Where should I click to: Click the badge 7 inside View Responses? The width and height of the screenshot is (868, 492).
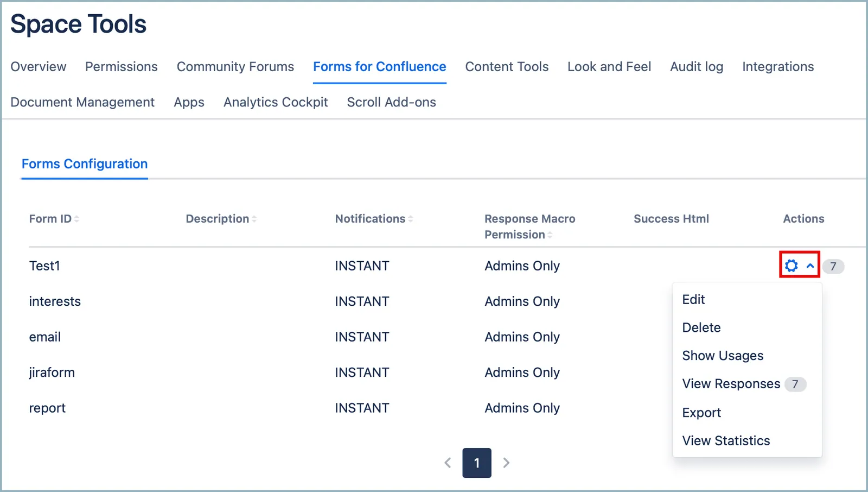[795, 384]
